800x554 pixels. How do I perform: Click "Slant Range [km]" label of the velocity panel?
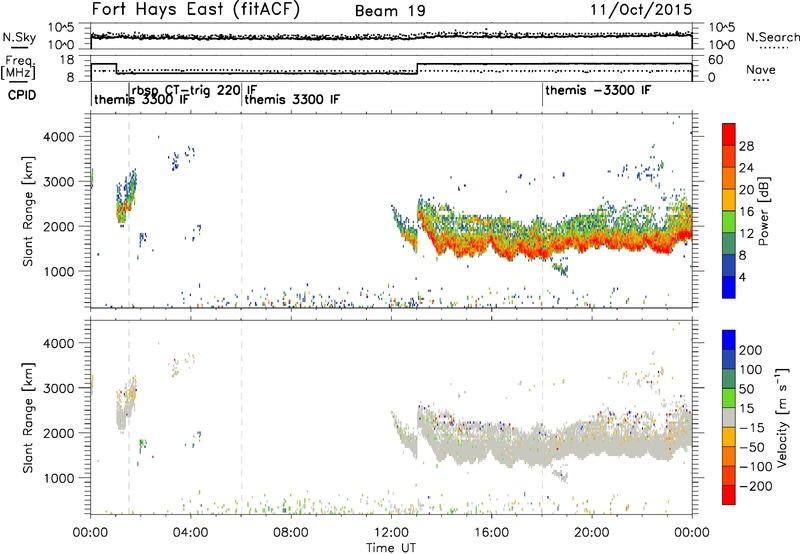(28, 418)
